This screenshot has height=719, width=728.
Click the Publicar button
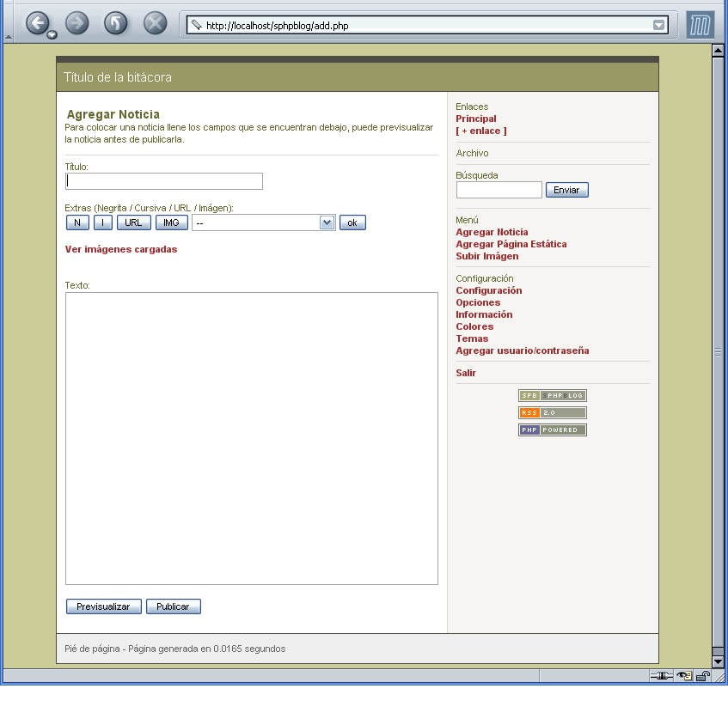coord(173,606)
